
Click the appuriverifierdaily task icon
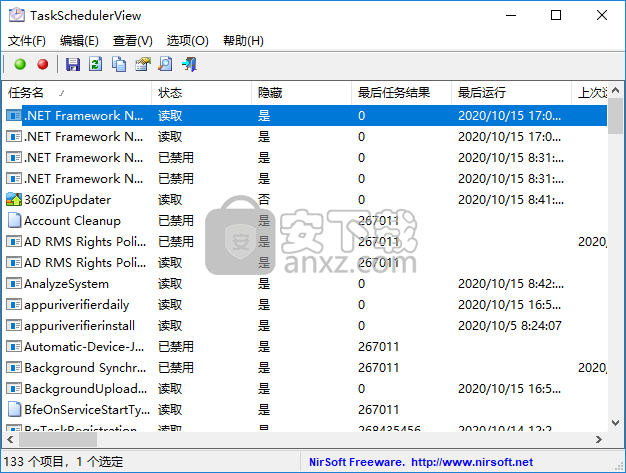(14, 305)
